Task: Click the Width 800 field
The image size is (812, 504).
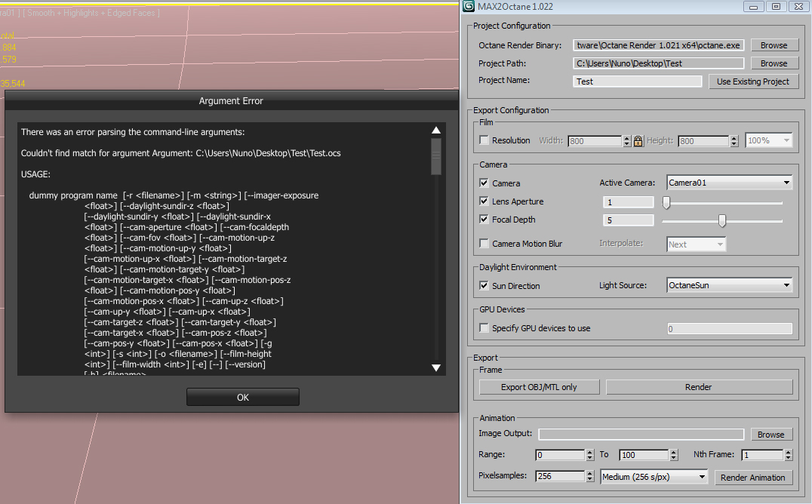Action: click(x=595, y=141)
